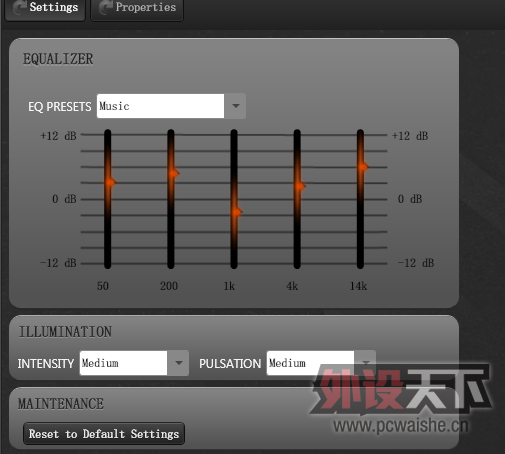Click Reset to Default Settings button
505x454 pixels.
pos(104,434)
